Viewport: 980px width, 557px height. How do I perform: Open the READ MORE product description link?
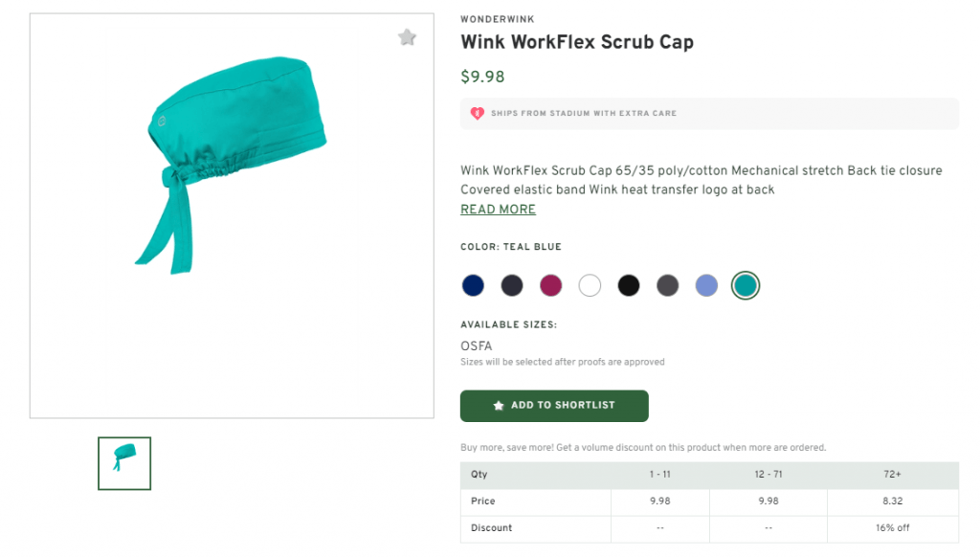coord(498,209)
